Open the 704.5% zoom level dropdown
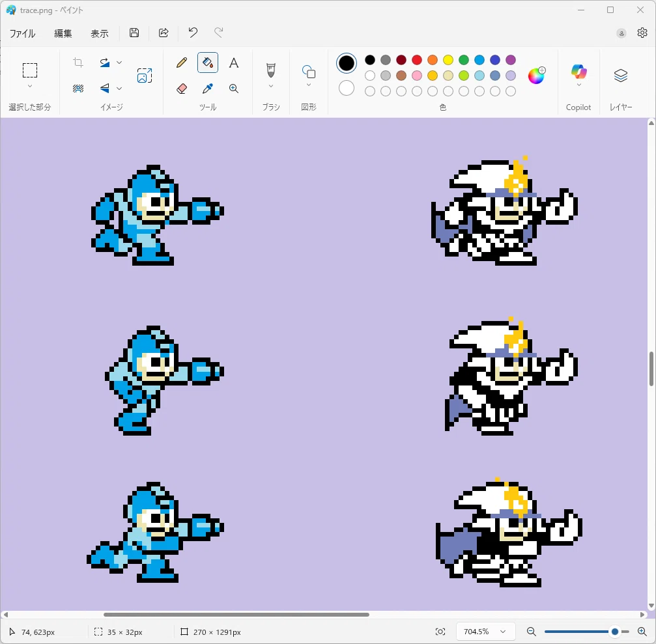Screen dimensions: 656x644 (485, 632)
